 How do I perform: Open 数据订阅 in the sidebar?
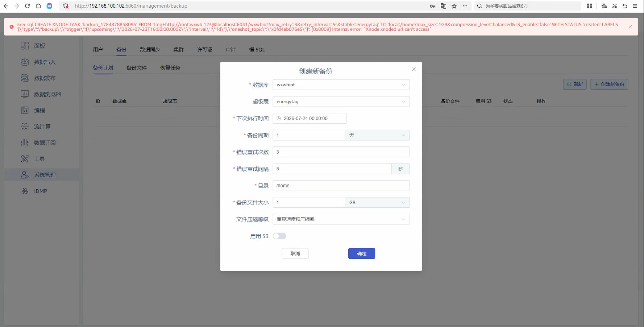pyautogui.click(x=41, y=142)
